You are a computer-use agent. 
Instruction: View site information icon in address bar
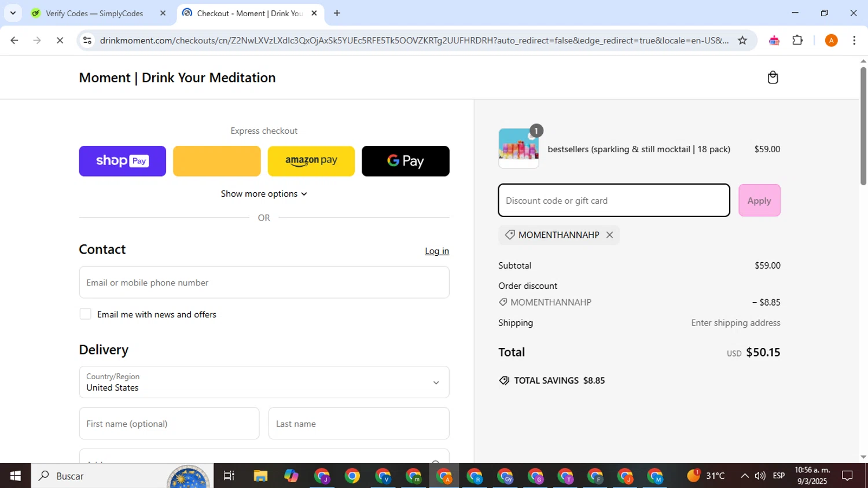(87, 41)
